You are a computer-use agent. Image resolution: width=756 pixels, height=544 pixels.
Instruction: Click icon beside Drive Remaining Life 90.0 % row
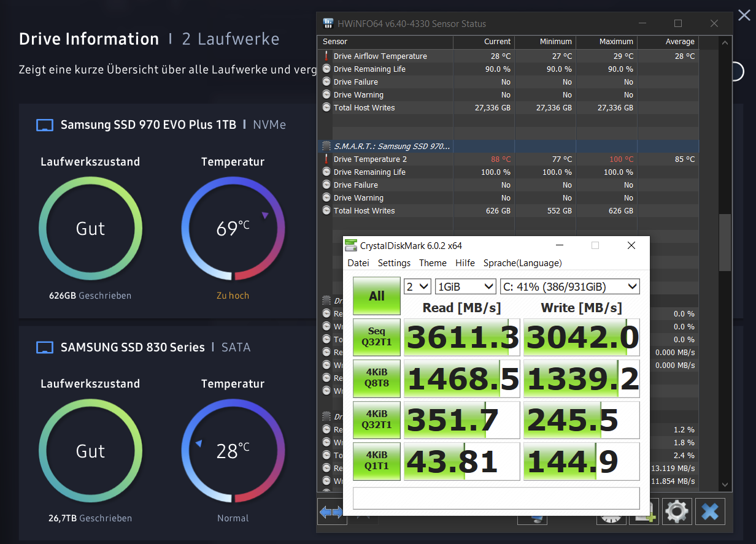326,69
